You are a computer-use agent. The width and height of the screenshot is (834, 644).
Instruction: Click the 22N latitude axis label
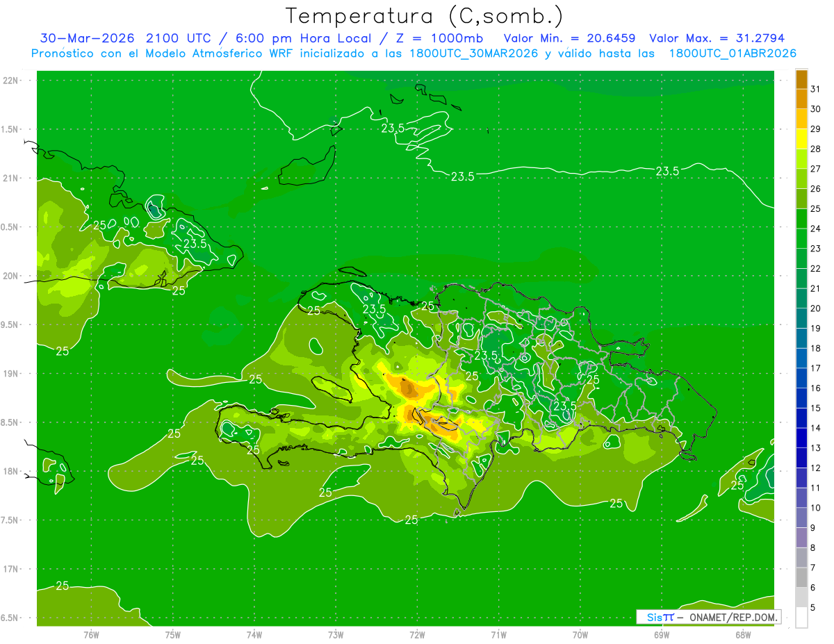click(x=10, y=81)
